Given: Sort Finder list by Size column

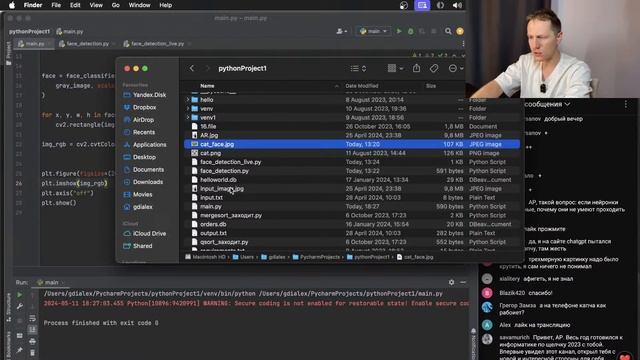Looking at the screenshot, I should 431,86.
